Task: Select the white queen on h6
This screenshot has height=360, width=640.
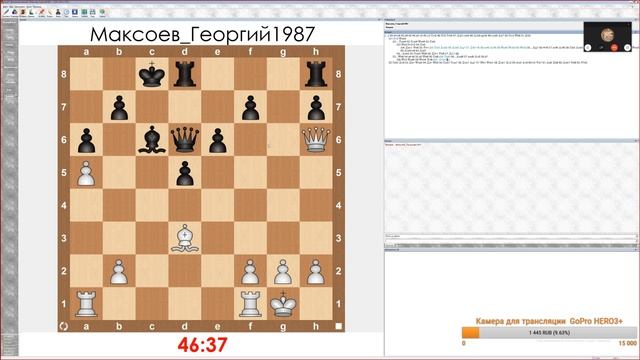Action: 316,140
